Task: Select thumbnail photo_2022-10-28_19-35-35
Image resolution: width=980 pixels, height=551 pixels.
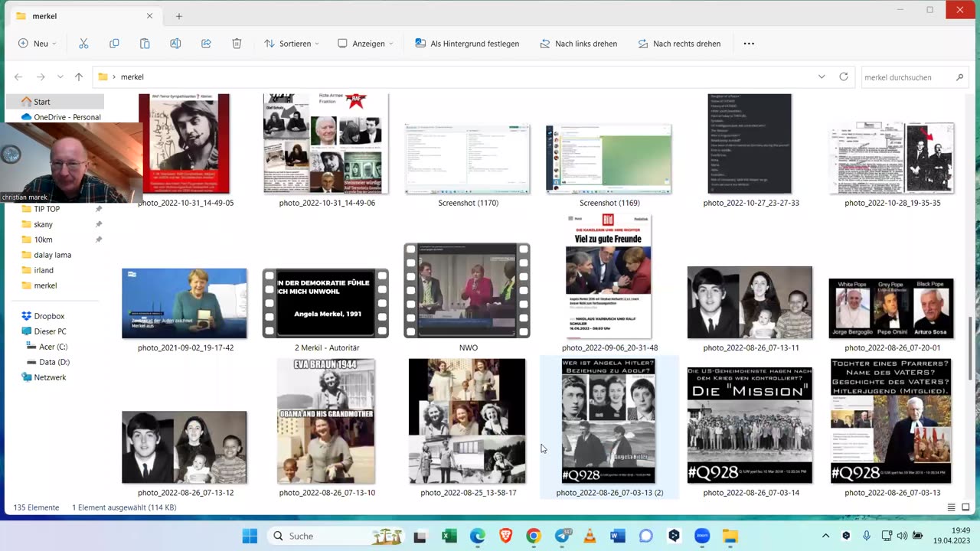Action: 891,158
